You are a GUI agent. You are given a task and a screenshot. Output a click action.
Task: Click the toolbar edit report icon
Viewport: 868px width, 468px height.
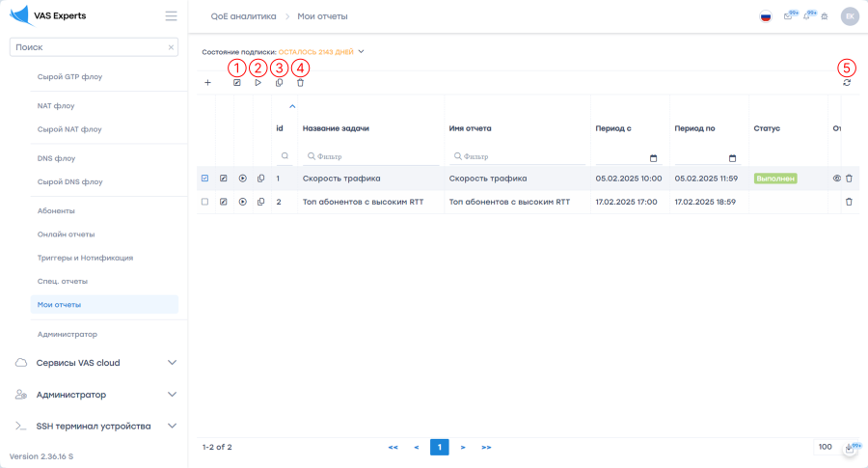[237, 83]
